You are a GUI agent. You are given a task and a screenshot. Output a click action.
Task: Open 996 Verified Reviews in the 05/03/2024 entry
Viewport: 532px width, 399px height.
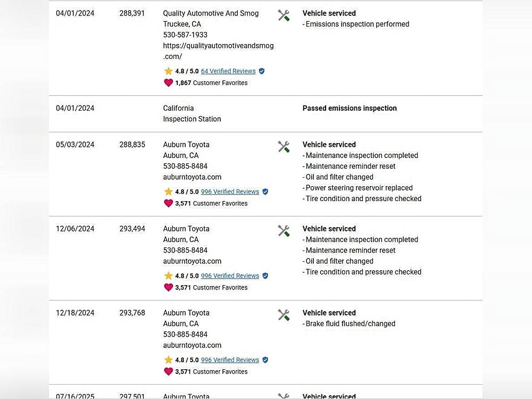[x=230, y=192]
